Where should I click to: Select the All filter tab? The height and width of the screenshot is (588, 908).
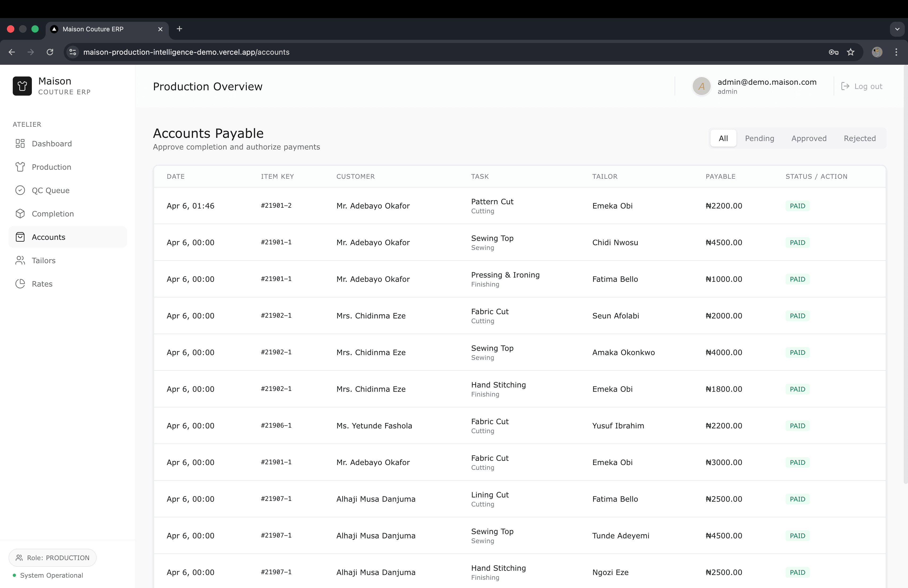723,138
